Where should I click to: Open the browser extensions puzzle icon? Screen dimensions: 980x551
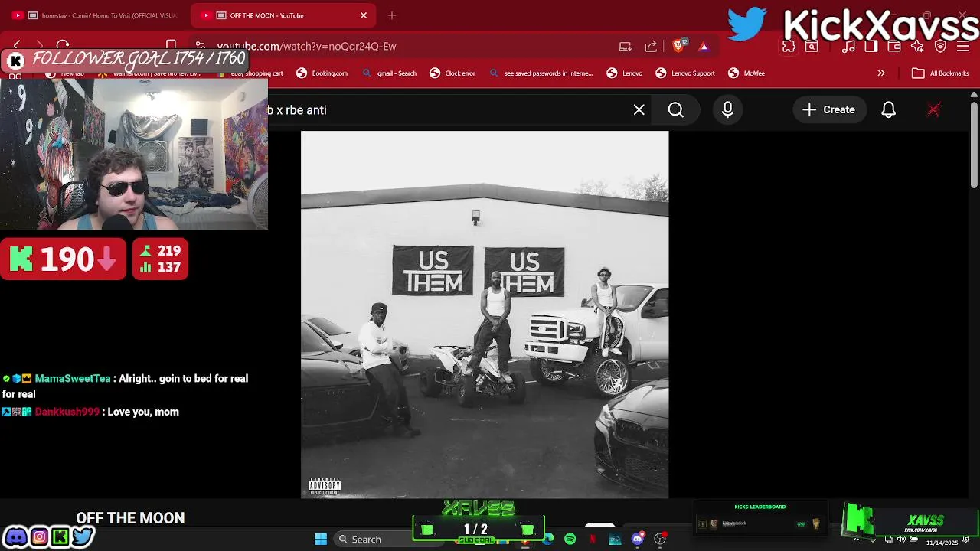click(x=789, y=47)
